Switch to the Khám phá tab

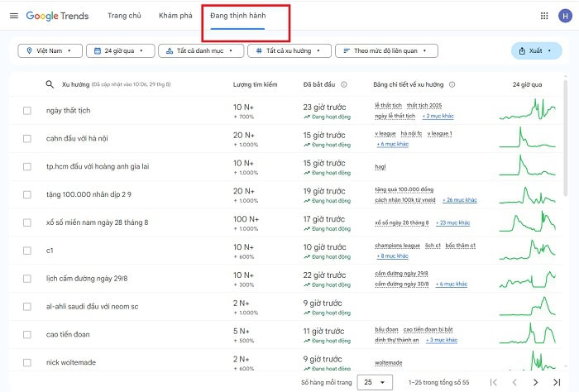(174, 16)
